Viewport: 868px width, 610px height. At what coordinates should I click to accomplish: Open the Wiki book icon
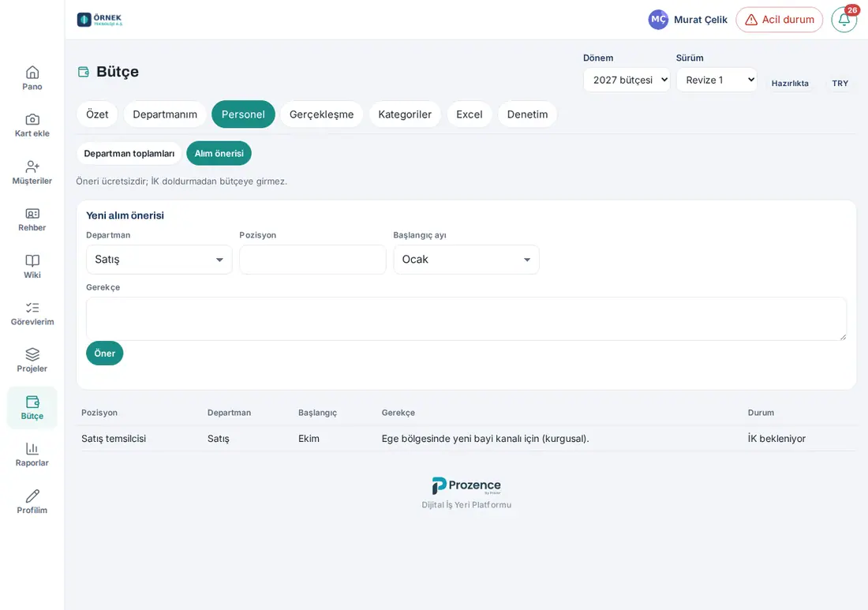pyautogui.click(x=32, y=260)
